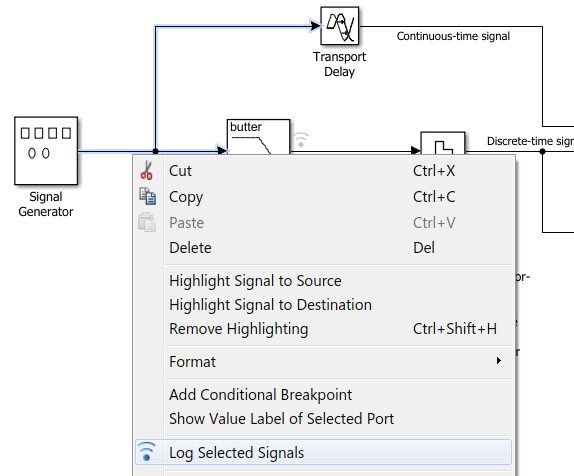Select the Transport Delay block

tap(339, 26)
